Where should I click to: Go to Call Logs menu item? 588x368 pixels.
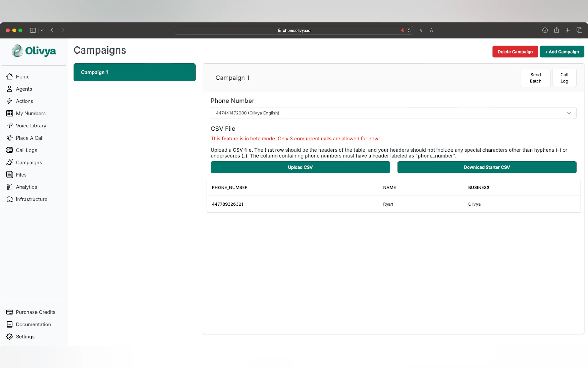tap(26, 150)
